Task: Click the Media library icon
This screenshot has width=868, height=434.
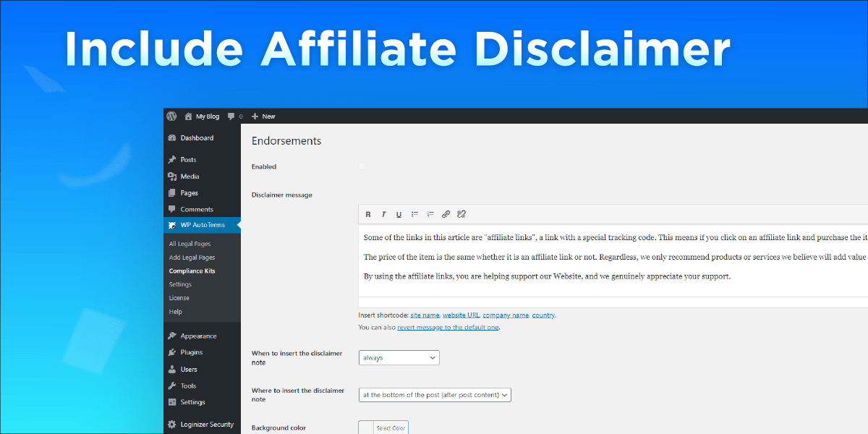Action: pyautogui.click(x=172, y=176)
